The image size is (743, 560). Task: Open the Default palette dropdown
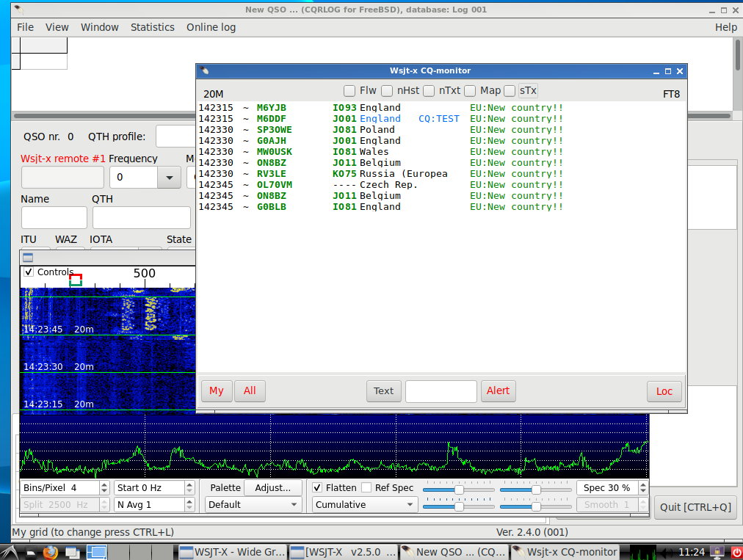click(253, 504)
